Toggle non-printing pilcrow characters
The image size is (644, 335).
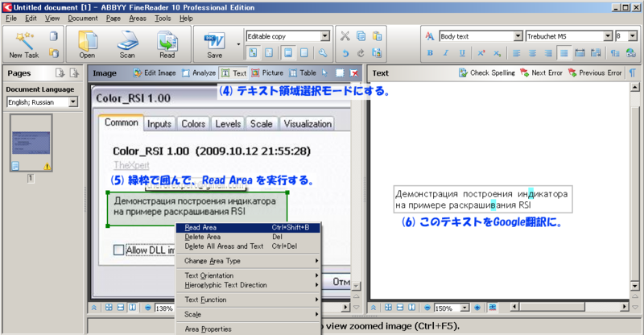point(633,72)
